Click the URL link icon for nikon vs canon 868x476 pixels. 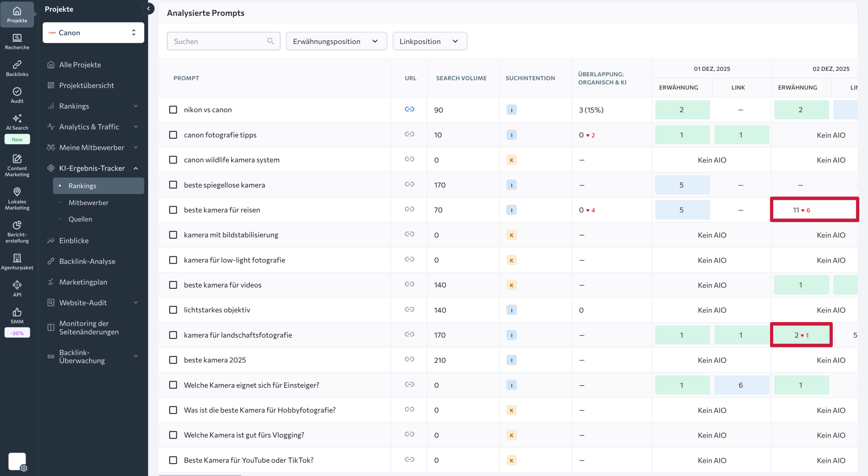point(409,109)
